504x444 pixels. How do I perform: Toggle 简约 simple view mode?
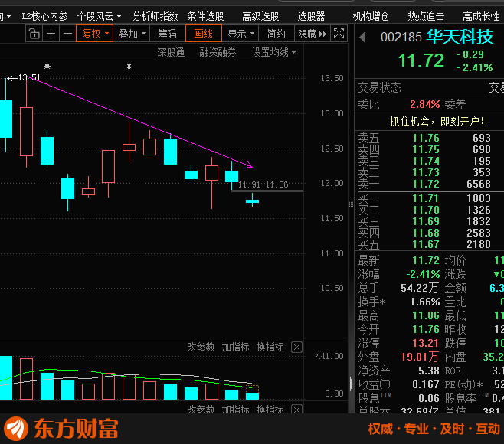[276, 34]
